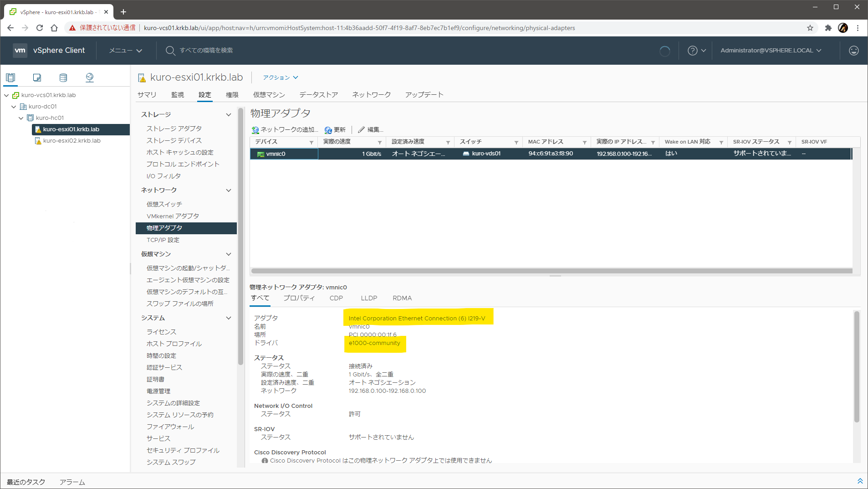Screen dimensions: 868x489
Task: Open the 最近のタスク bottom panel tab
Action: pos(26,482)
